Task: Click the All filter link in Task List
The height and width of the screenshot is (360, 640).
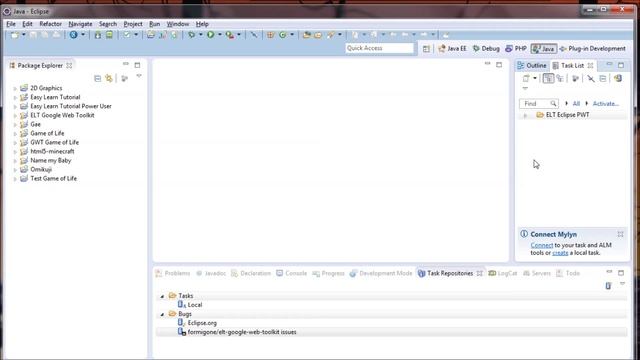Action: point(576,104)
